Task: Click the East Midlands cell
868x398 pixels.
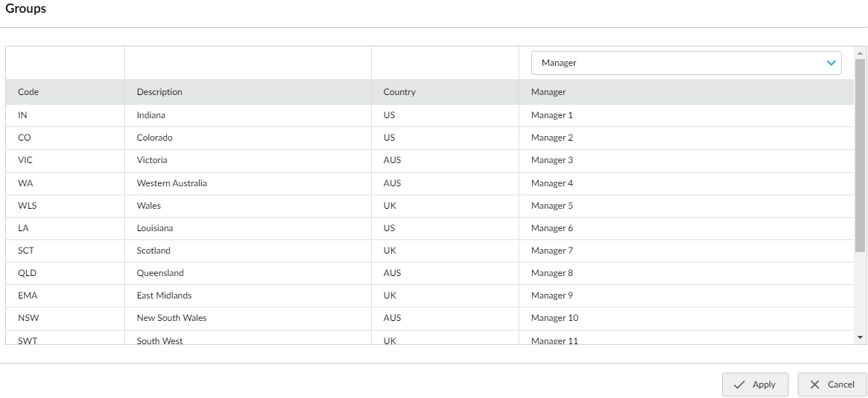Action: tap(164, 296)
